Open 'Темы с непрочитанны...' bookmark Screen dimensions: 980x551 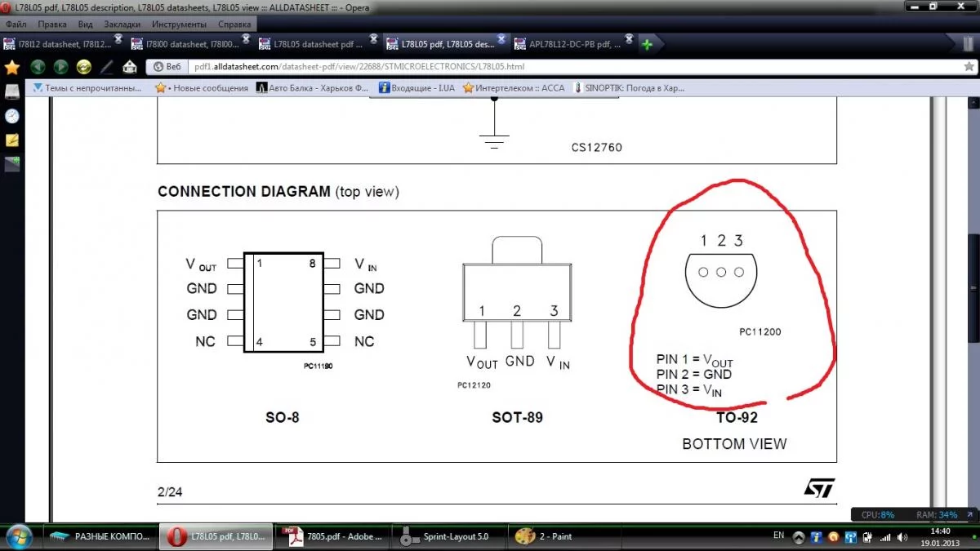[87, 87]
